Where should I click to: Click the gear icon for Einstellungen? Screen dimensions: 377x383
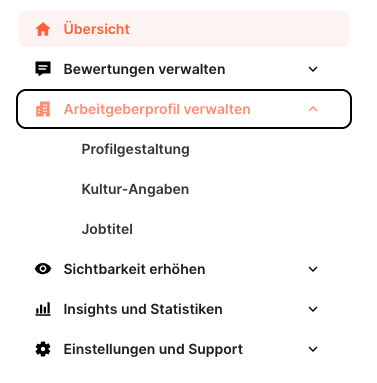[x=43, y=349]
